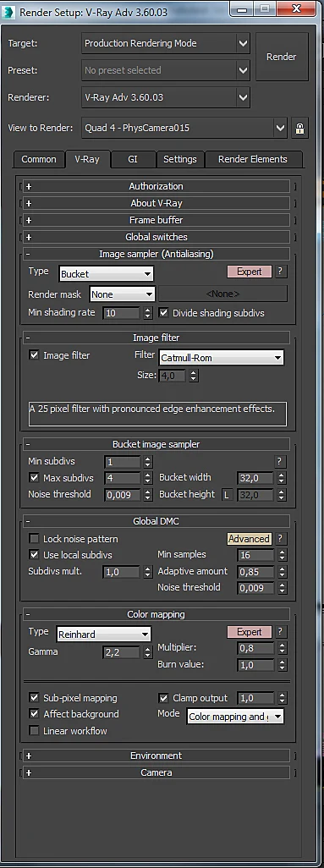
Task: Open the Reinhard color mapping Type dropdown
Action: pyautogui.click(x=103, y=635)
